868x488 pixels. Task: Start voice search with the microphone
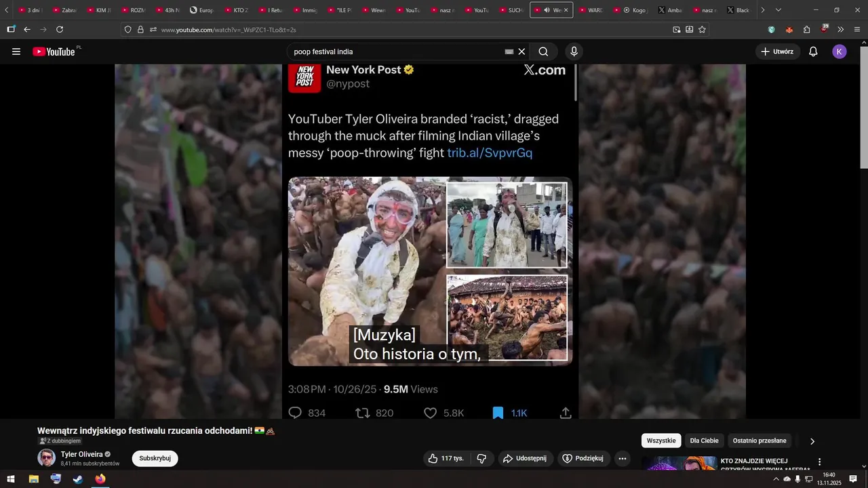coord(574,52)
